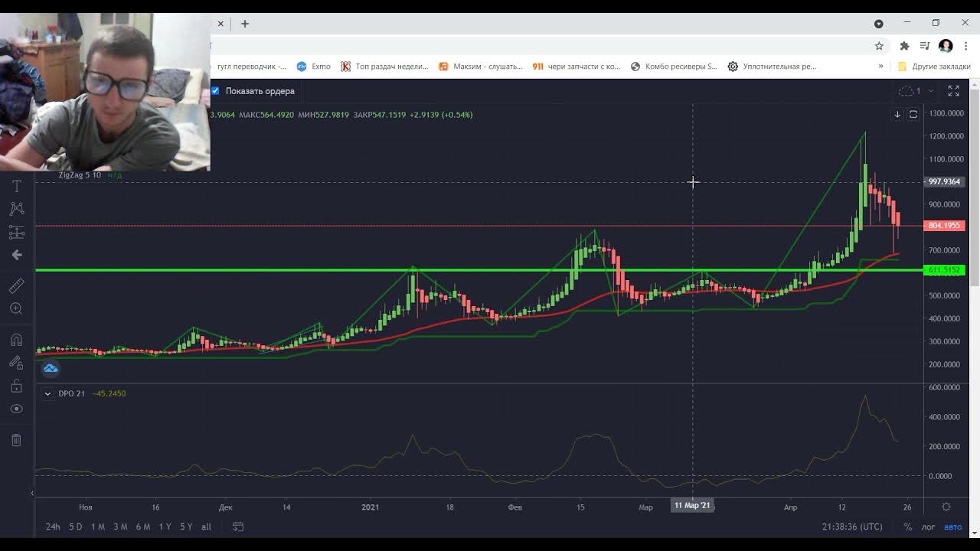Click the page scrollbar down arrow
This screenshot has width=980, height=551.
point(975,533)
